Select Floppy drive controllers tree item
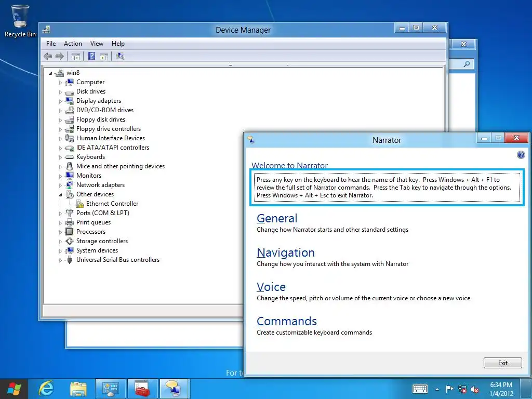The image size is (532, 399). click(x=109, y=129)
